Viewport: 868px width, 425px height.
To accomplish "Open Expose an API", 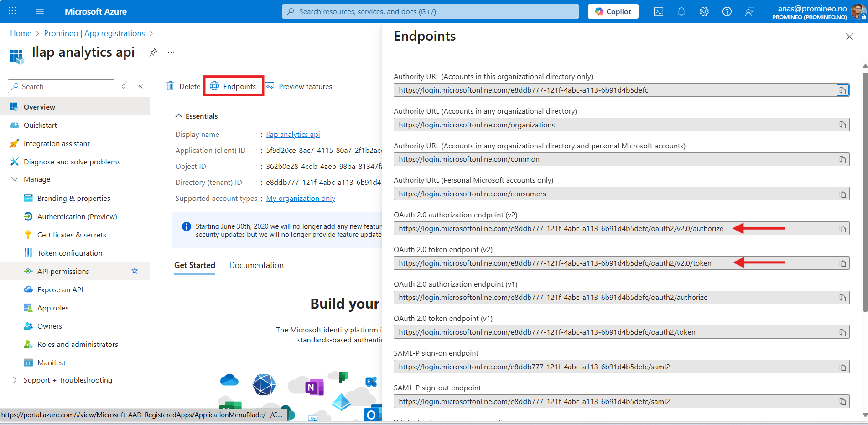I will (75, 289).
